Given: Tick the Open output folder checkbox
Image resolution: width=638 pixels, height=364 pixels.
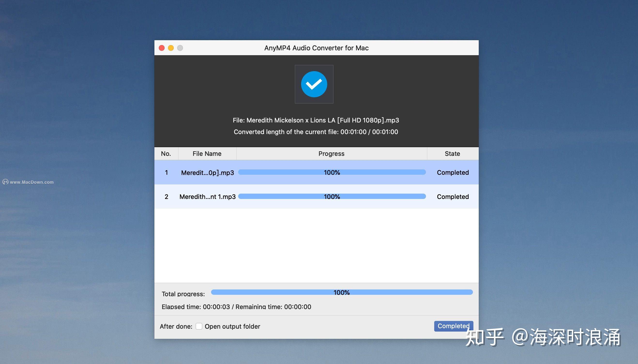Looking at the screenshot, I should coord(199,326).
